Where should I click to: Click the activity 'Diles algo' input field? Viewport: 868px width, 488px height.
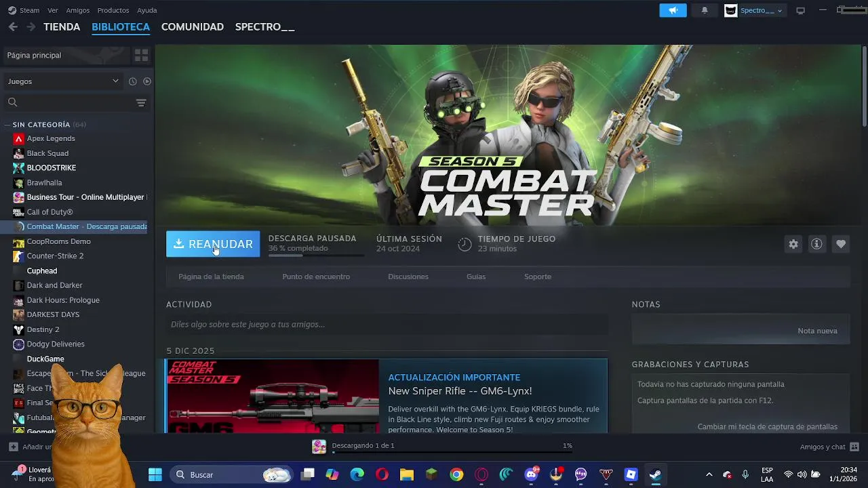click(x=387, y=325)
